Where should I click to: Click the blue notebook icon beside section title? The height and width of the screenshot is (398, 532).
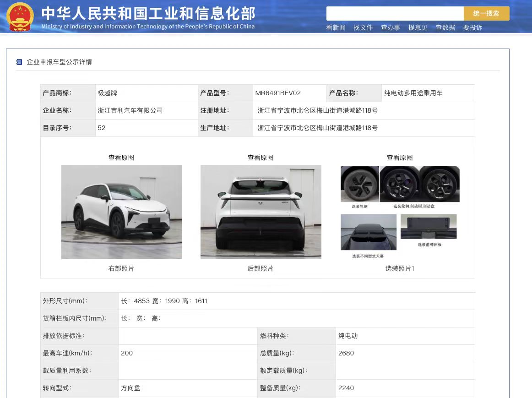click(19, 62)
